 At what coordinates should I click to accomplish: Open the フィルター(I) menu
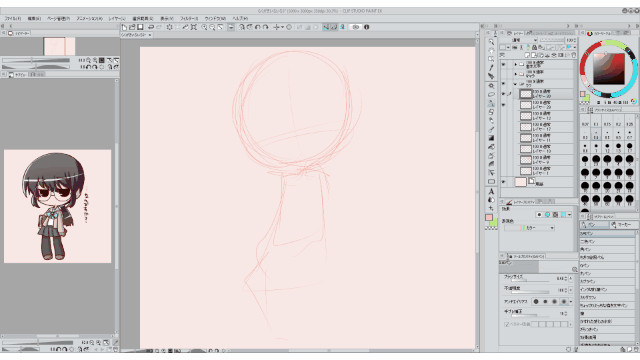[189, 18]
